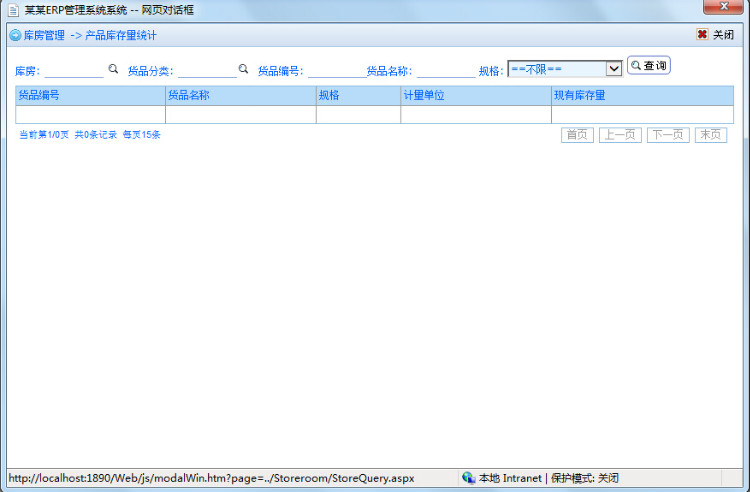Close the dialog window with title bar X
Image resolution: width=750 pixels, height=492 pixels.
point(723,6)
